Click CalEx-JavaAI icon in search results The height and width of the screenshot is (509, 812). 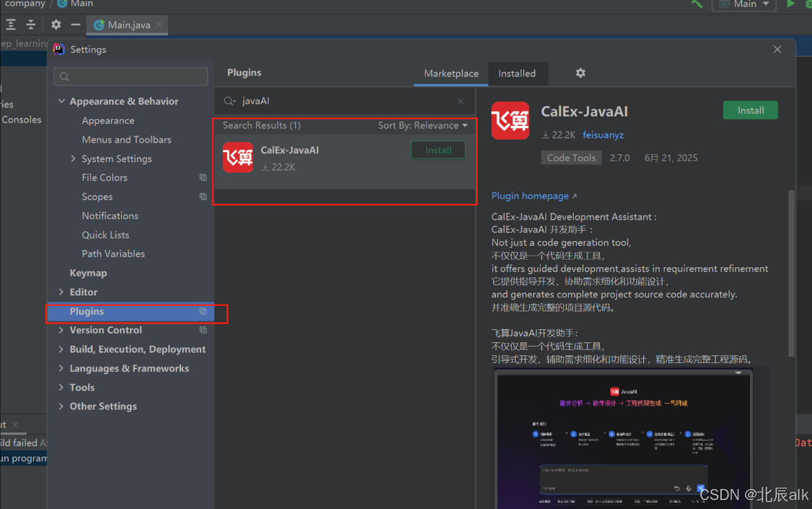tap(238, 157)
